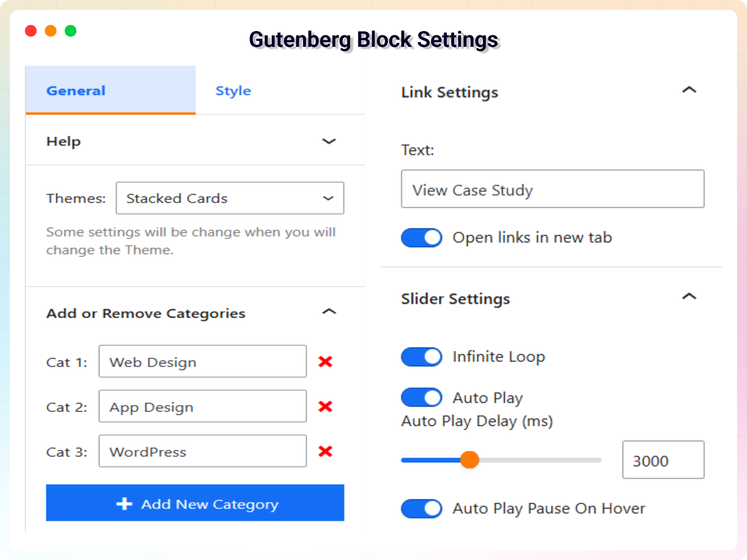Image resolution: width=747 pixels, height=560 pixels.
Task: Expand the Help section chevron
Action: pos(329,141)
